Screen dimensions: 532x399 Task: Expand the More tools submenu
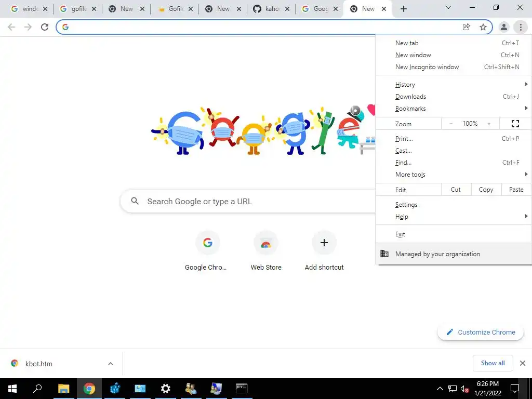[454, 175]
